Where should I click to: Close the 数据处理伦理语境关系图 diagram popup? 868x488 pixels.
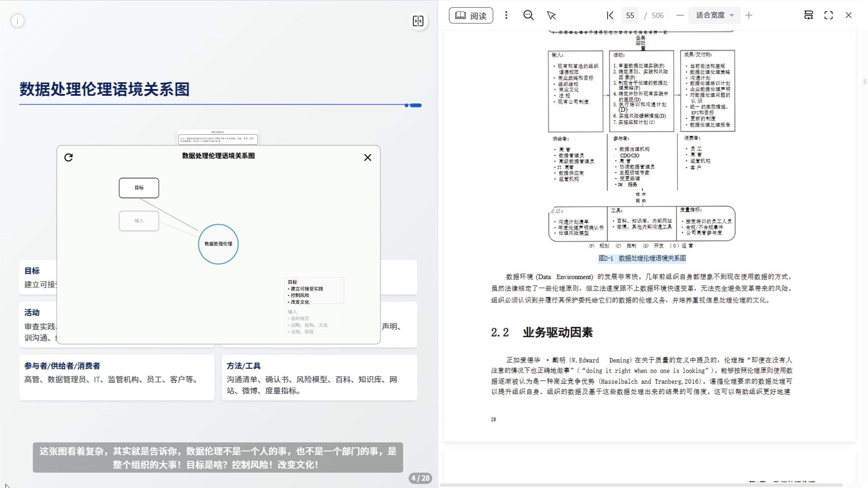click(x=368, y=157)
